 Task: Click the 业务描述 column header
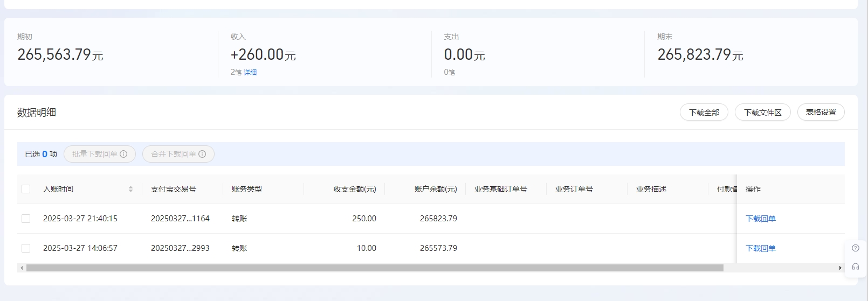pos(651,189)
